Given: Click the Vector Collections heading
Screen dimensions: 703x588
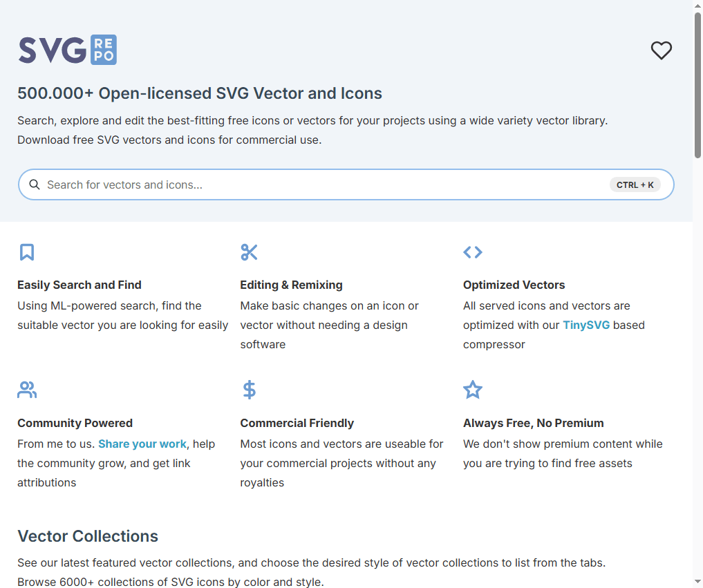Looking at the screenshot, I should 88,536.
